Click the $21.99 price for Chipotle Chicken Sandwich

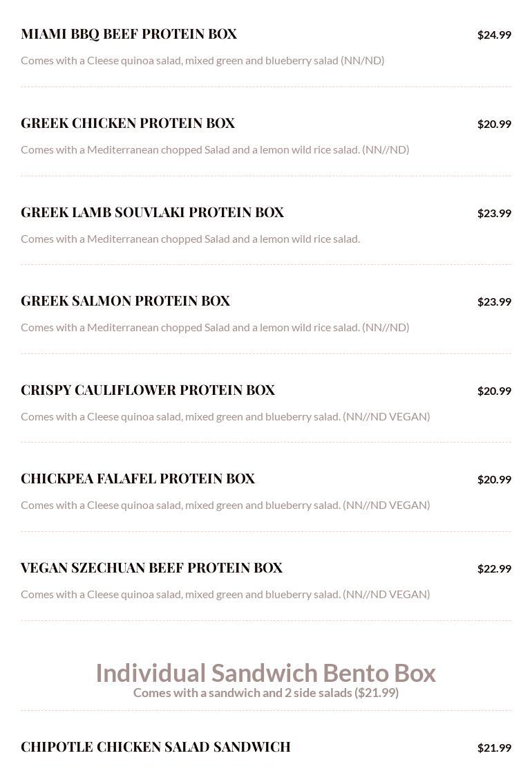point(494,748)
